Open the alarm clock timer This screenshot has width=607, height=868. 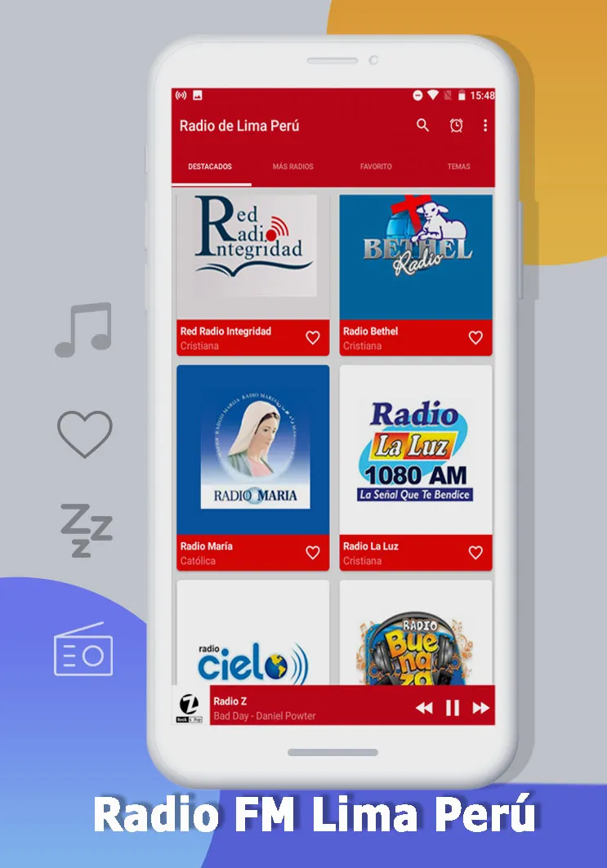tap(456, 125)
